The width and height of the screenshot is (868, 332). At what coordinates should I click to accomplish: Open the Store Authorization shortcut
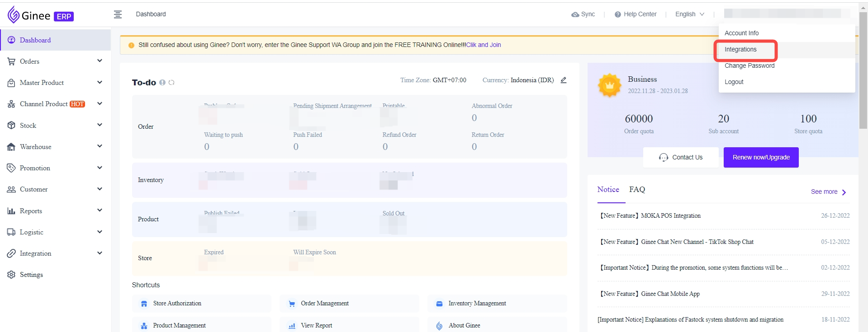coord(177,304)
